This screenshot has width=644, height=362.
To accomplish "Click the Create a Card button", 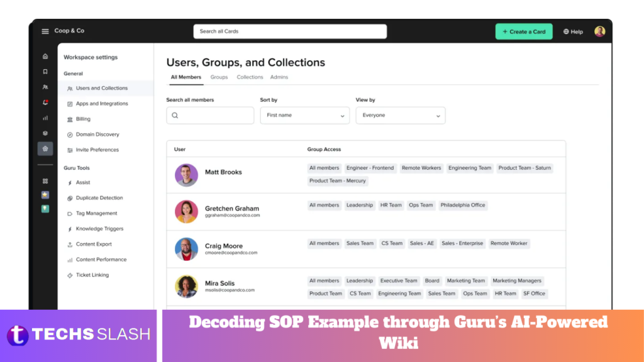I will [524, 31].
